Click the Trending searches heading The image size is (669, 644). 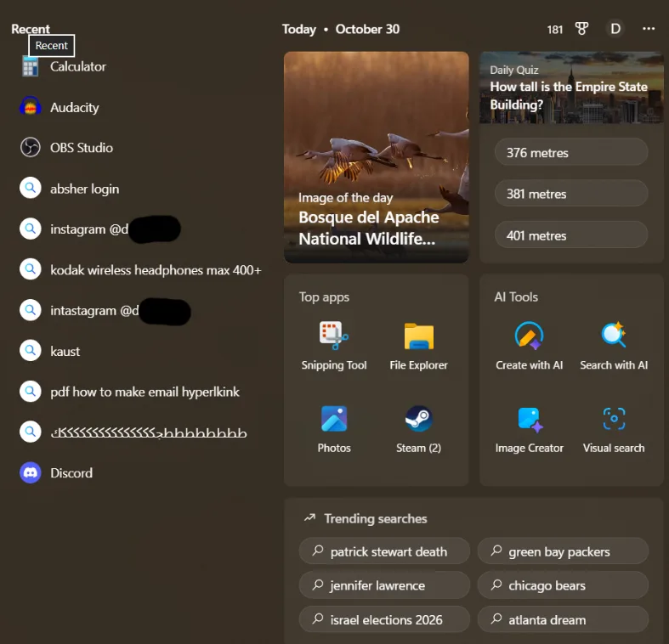pos(376,518)
